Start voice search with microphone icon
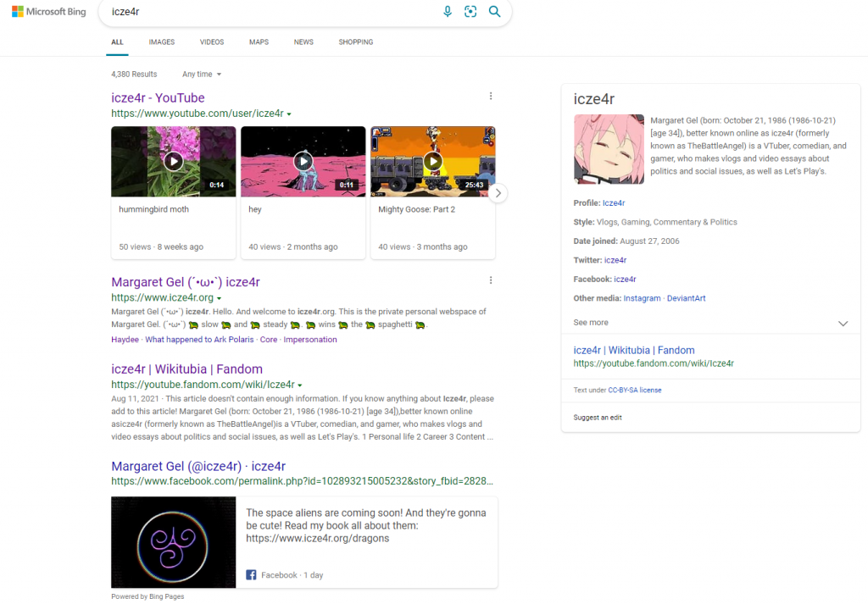The image size is (868, 604). [x=448, y=12]
